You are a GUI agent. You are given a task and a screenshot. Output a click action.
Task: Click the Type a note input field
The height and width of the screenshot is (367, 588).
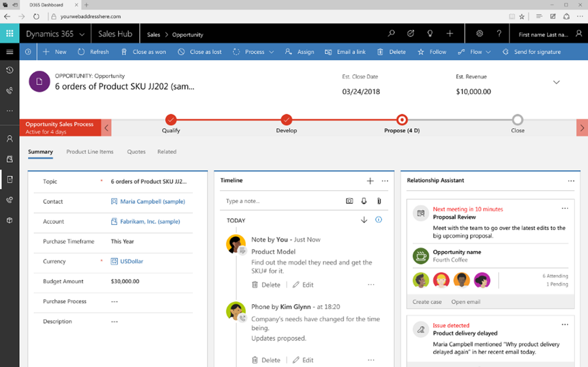click(x=280, y=201)
